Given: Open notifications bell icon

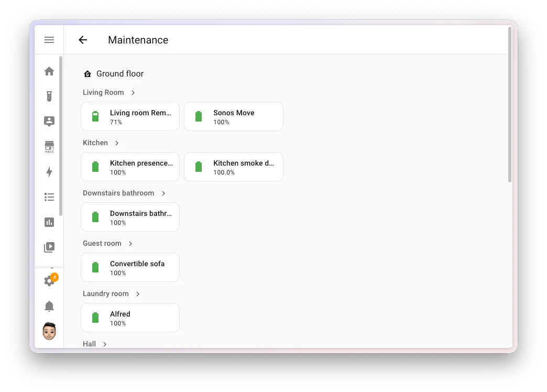Looking at the screenshot, I should click(49, 306).
